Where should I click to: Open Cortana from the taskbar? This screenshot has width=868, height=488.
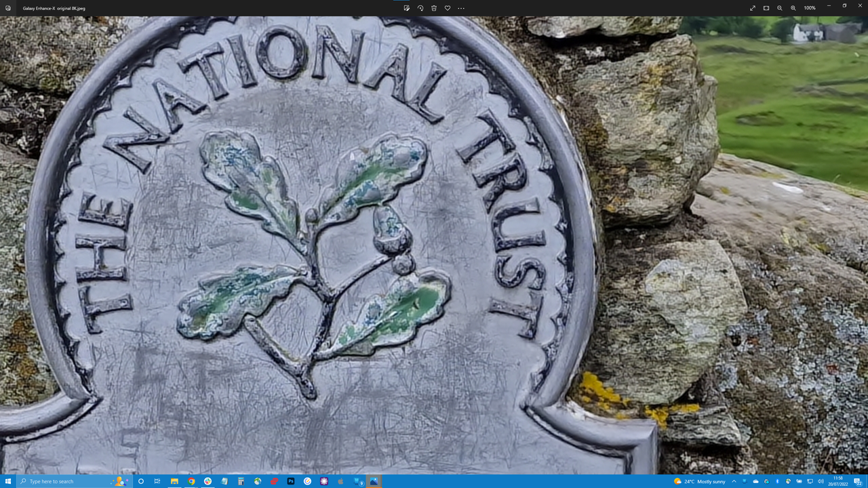click(141, 481)
